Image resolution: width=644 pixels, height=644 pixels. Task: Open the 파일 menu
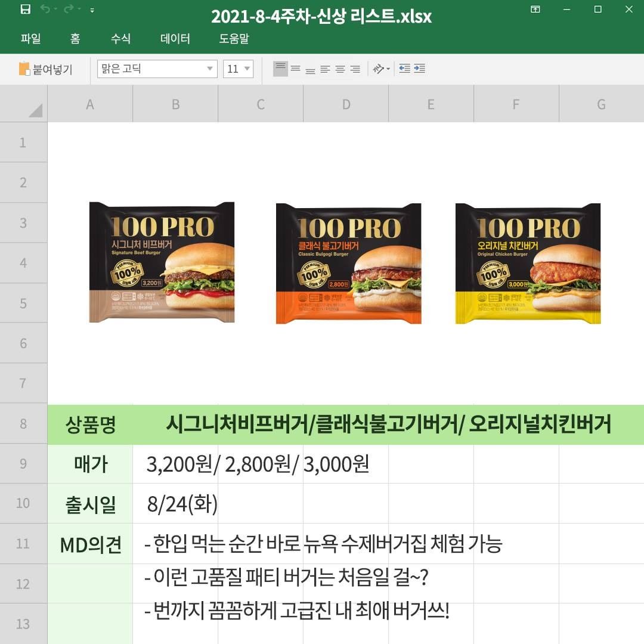click(31, 38)
